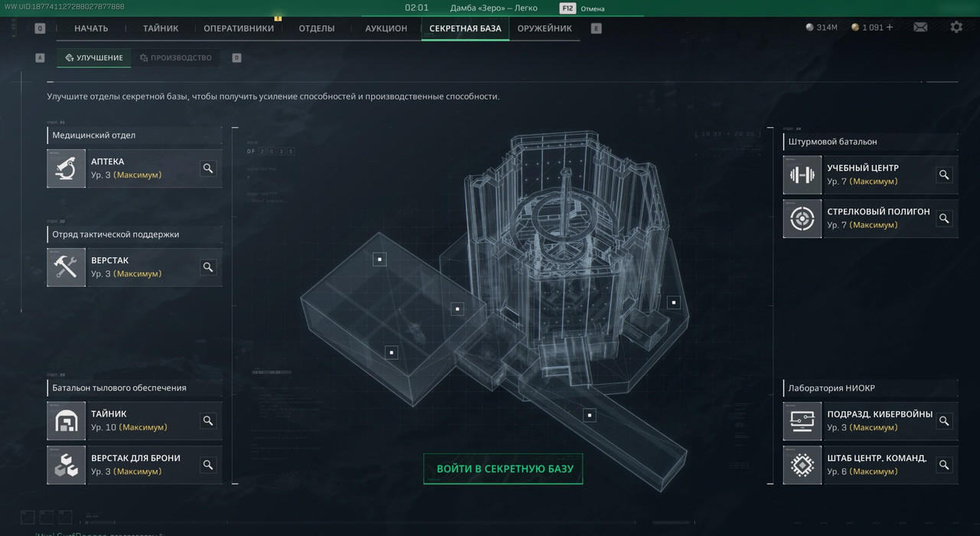Click the WW UID number text

[x=65, y=7]
